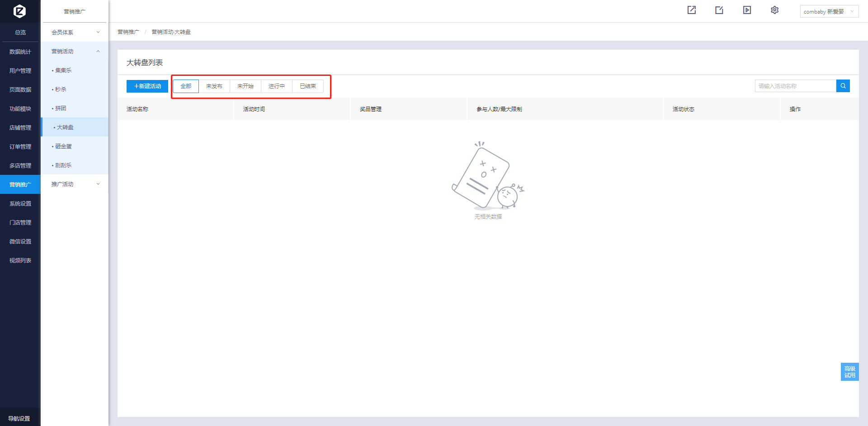Go to 刮刮乐 in the submenu
This screenshot has height=426, width=868.
coord(63,165)
